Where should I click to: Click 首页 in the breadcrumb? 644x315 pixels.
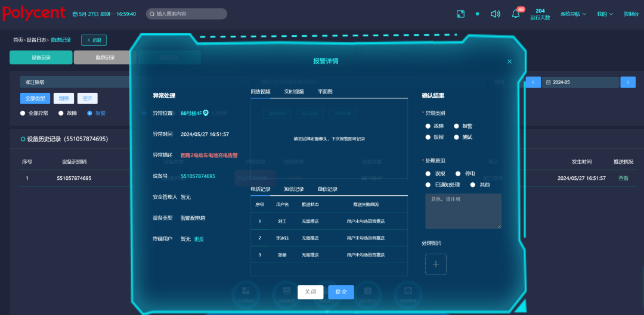(x=18, y=40)
